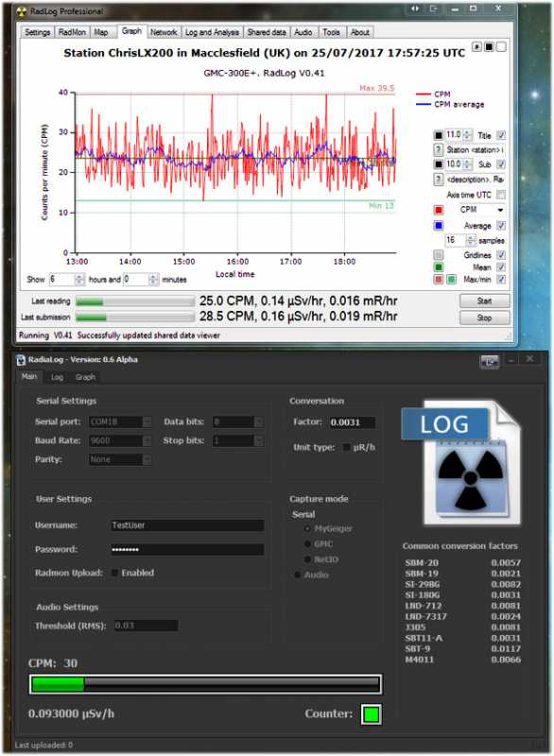Switch to the Settings tab in RadLog
This screenshot has width=554, height=756.
tap(38, 32)
